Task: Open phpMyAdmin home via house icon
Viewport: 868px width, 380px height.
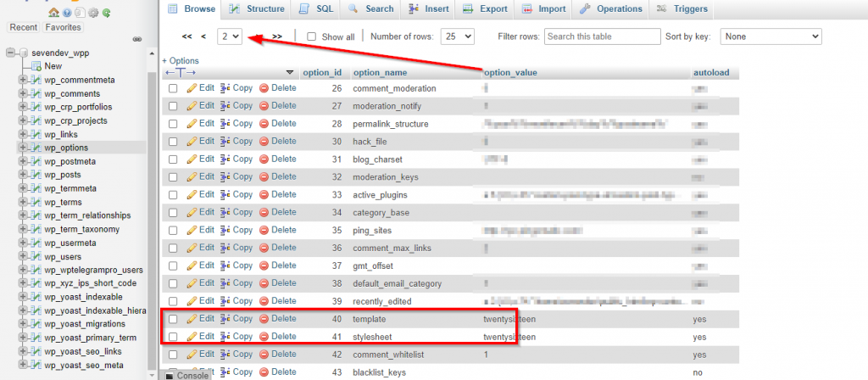Action: (x=53, y=12)
